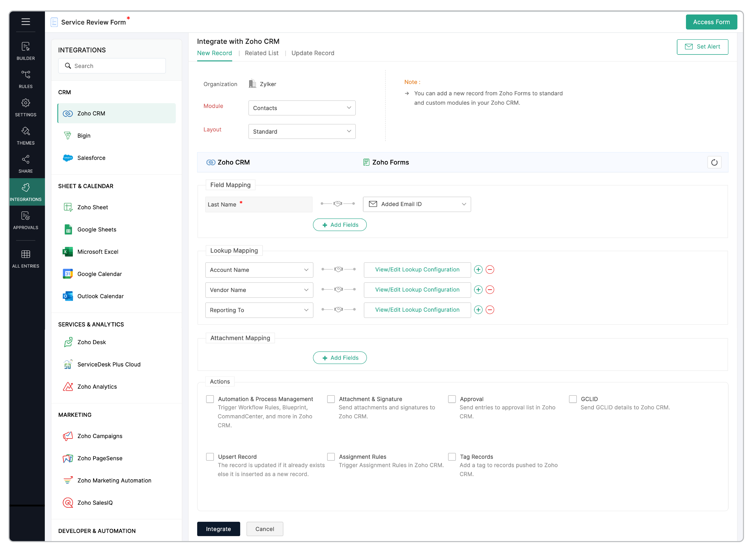
Task: Switch to the Update Record tab
Action: (x=313, y=53)
